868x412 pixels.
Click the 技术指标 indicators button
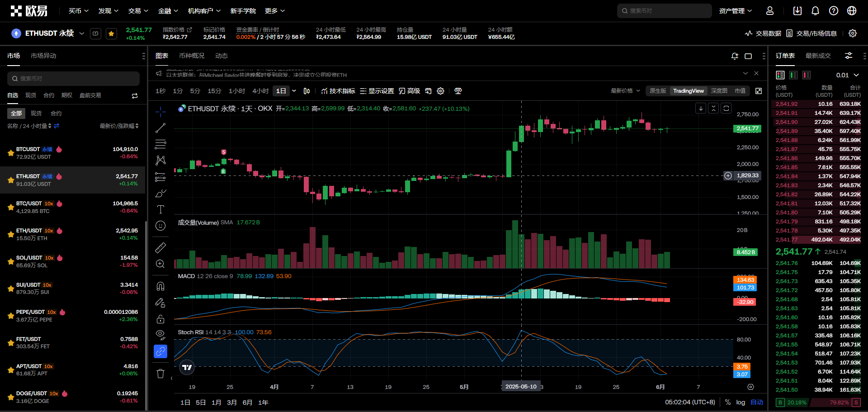pyautogui.click(x=338, y=91)
